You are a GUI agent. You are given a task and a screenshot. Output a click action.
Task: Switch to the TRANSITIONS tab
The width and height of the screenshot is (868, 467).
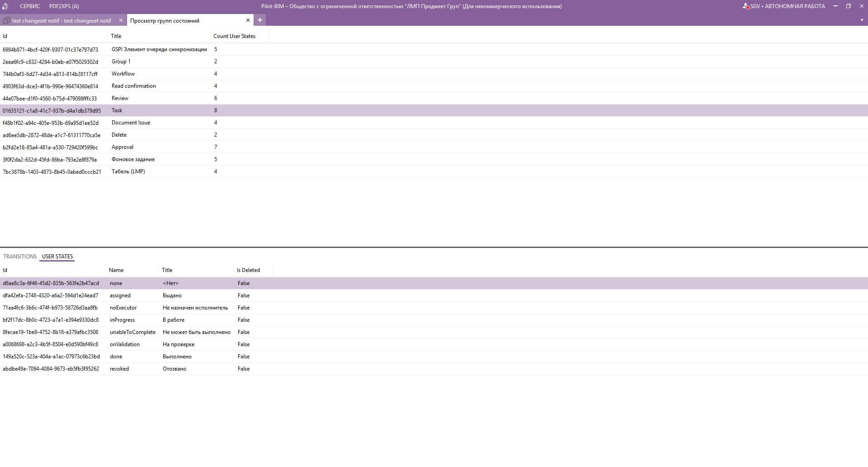click(20, 257)
